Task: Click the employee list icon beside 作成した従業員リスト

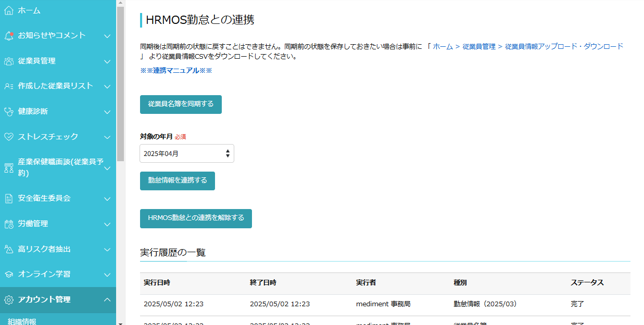Action: (x=9, y=86)
